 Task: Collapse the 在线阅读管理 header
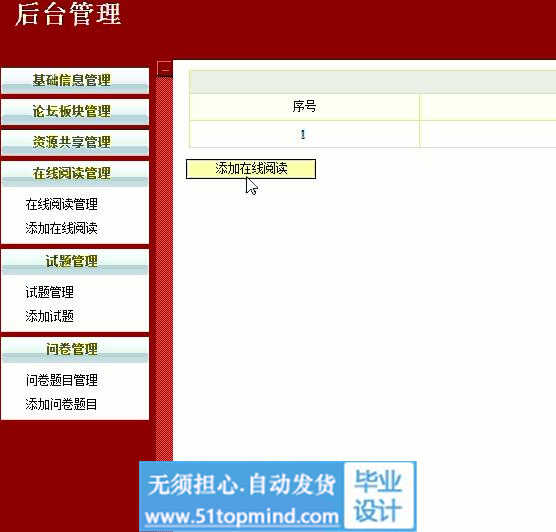pyautogui.click(x=75, y=174)
